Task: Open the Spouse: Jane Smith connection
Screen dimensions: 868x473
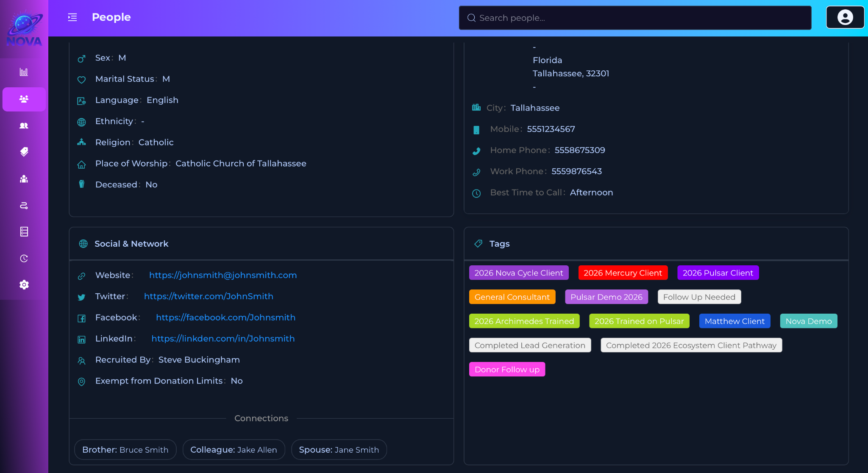Action: point(339,450)
